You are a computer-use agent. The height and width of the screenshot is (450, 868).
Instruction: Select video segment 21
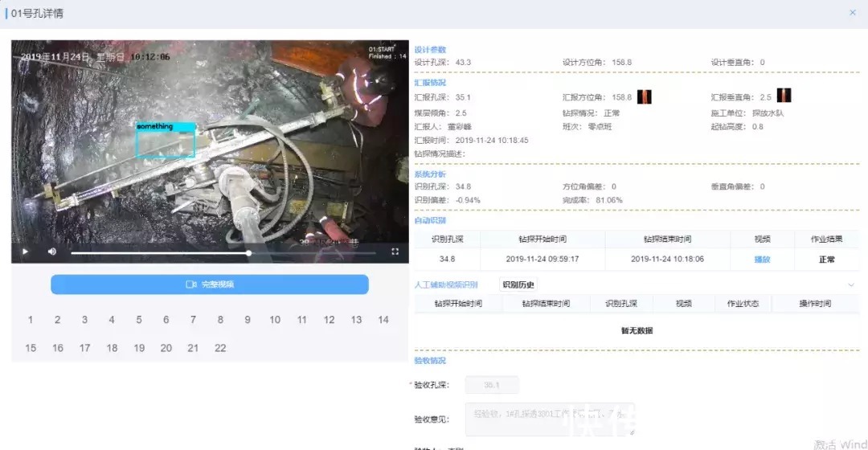(x=193, y=348)
